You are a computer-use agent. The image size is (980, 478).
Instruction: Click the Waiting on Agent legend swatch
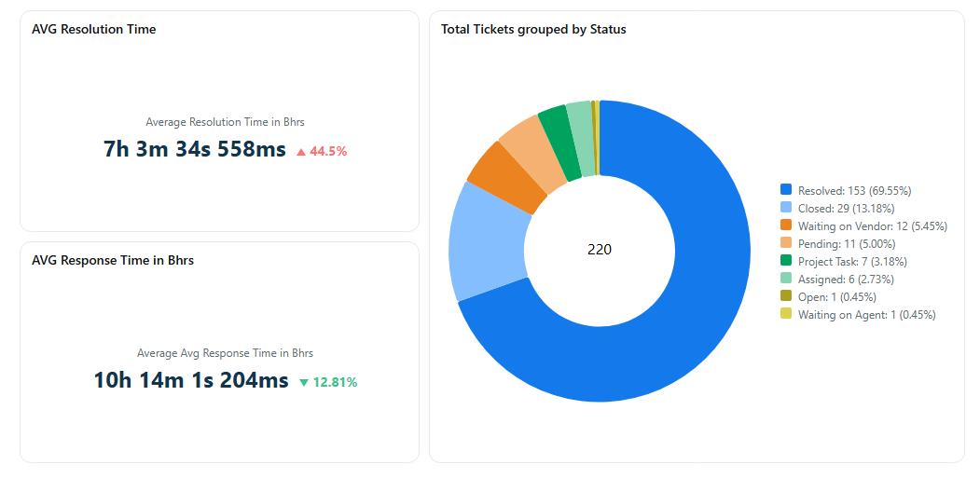pyautogui.click(x=786, y=315)
